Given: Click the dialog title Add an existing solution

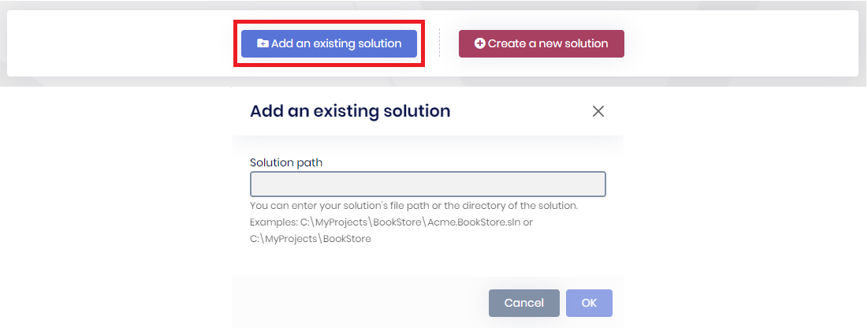Looking at the screenshot, I should (x=350, y=111).
